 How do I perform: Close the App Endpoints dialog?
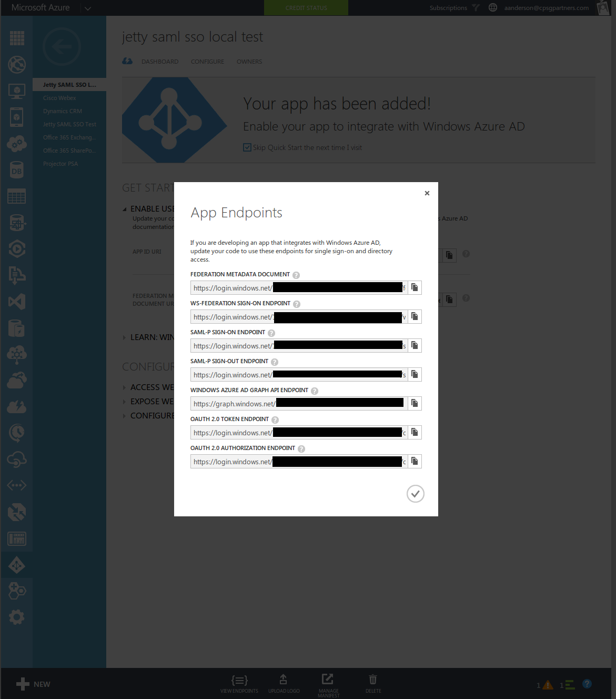coord(427,193)
